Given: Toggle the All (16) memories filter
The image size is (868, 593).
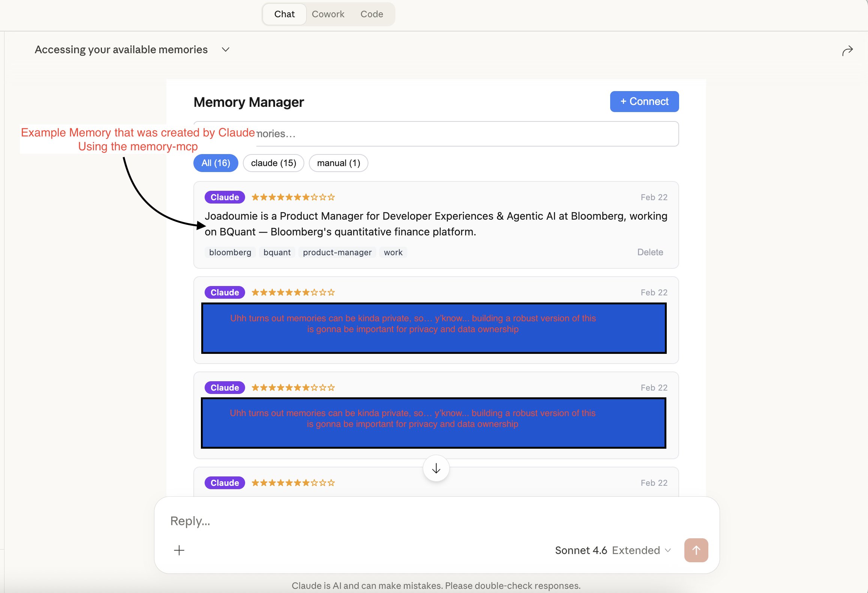Looking at the screenshot, I should pyautogui.click(x=216, y=163).
